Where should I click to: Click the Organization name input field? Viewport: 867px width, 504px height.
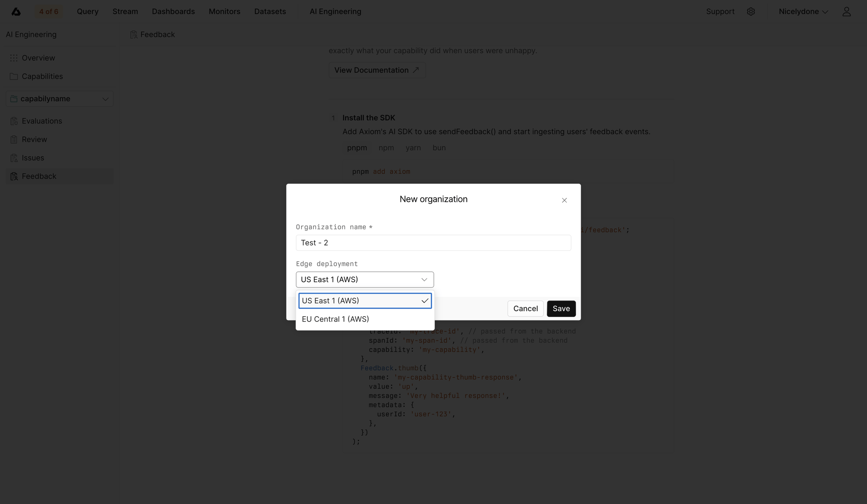click(433, 243)
